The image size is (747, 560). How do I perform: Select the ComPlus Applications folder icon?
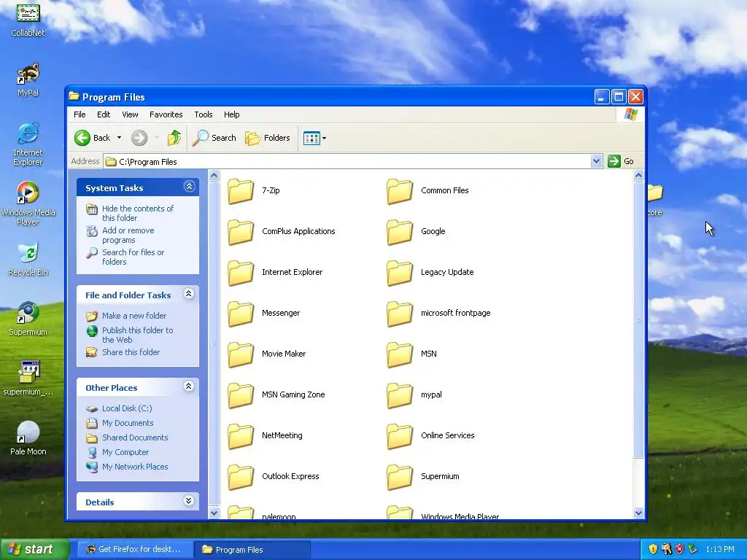pos(241,232)
